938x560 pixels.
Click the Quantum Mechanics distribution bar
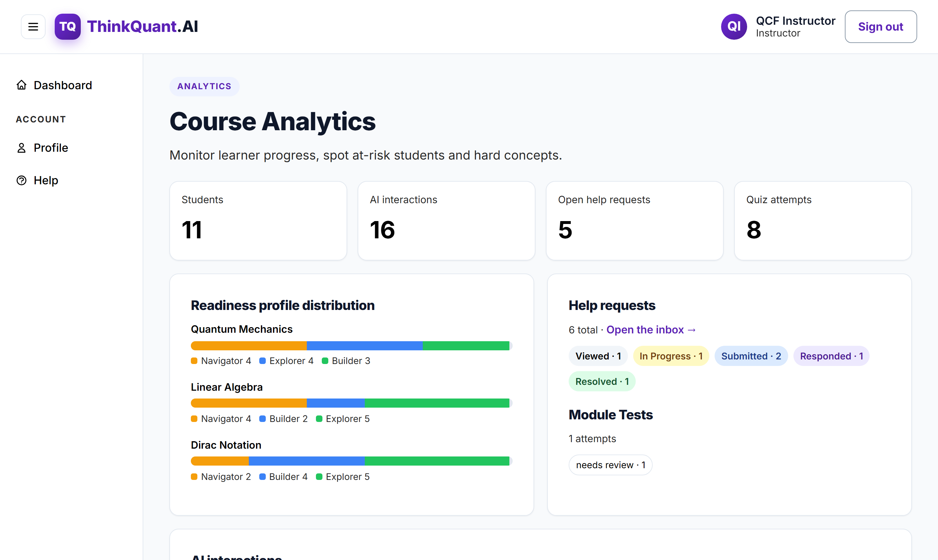[351, 346]
